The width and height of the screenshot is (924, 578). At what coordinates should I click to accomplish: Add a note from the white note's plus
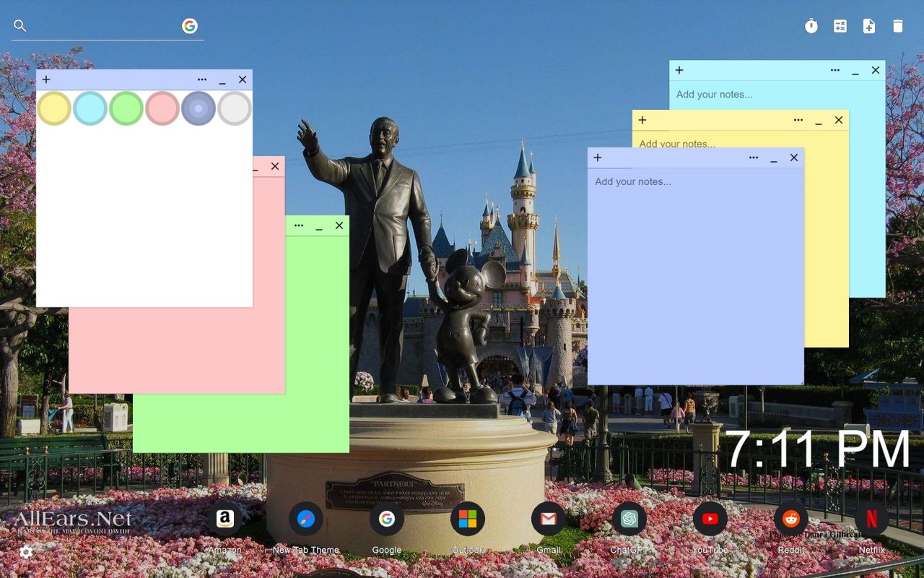point(46,79)
